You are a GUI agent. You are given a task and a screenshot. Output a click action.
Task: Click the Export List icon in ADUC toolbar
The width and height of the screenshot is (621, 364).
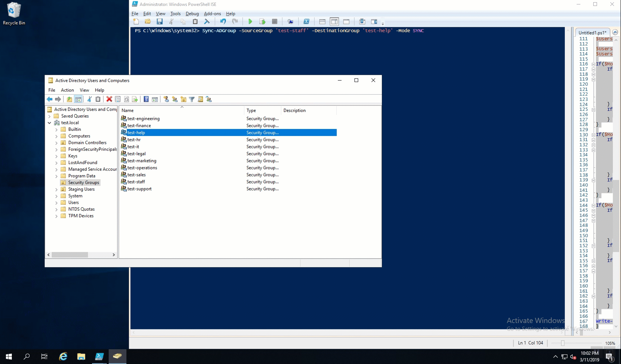135,99
